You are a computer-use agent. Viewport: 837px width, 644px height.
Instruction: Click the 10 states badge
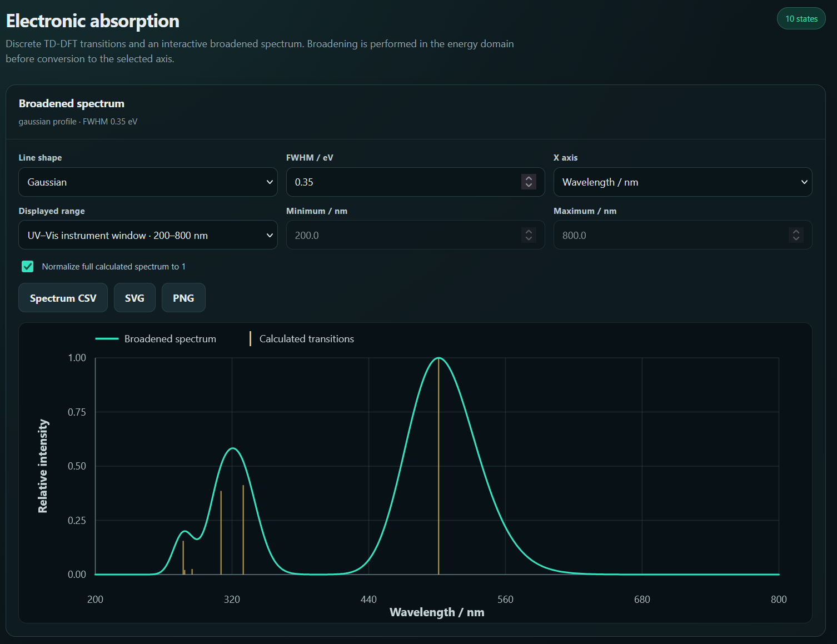tap(801, 19)
